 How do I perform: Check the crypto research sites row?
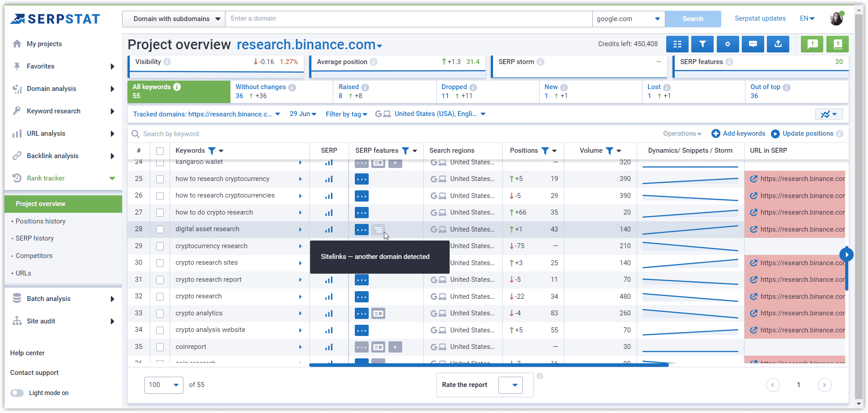pos(160,263)
